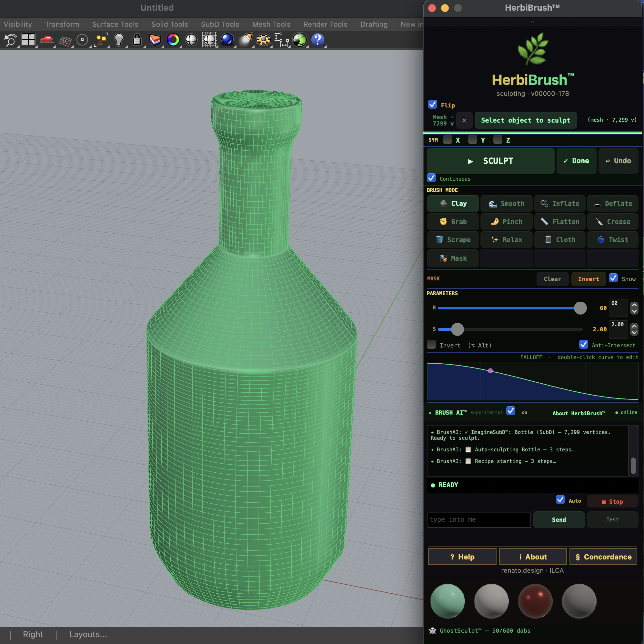Toggle off the Flip checkbox
Image resolution: width=644 pixels, height=644 pixels.
pos(432,104)
